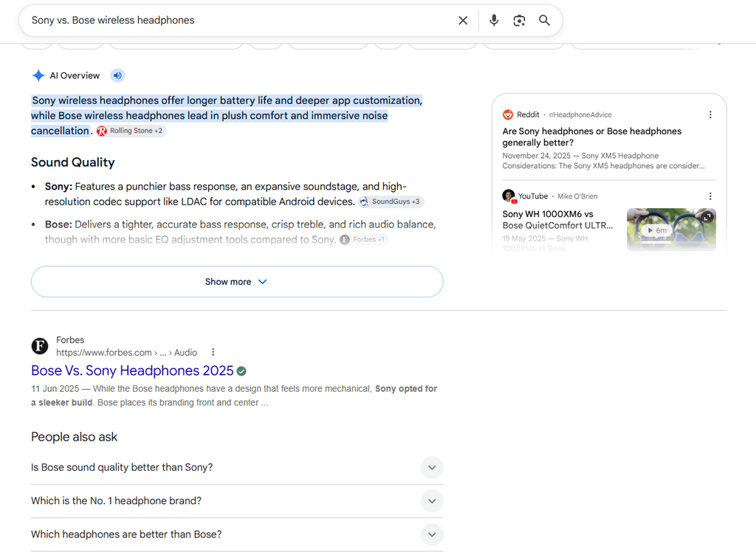Clear the search query with X icon

click(463, 20)
